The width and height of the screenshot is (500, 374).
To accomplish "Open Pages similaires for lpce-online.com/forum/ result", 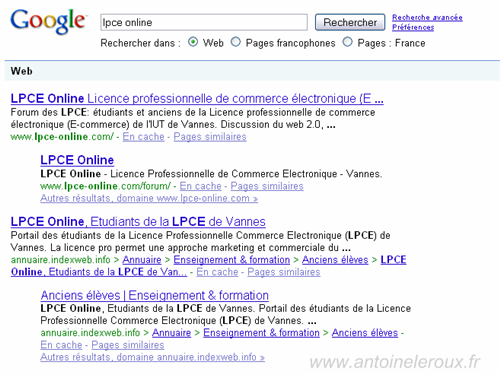I will (x=267, y=186).
